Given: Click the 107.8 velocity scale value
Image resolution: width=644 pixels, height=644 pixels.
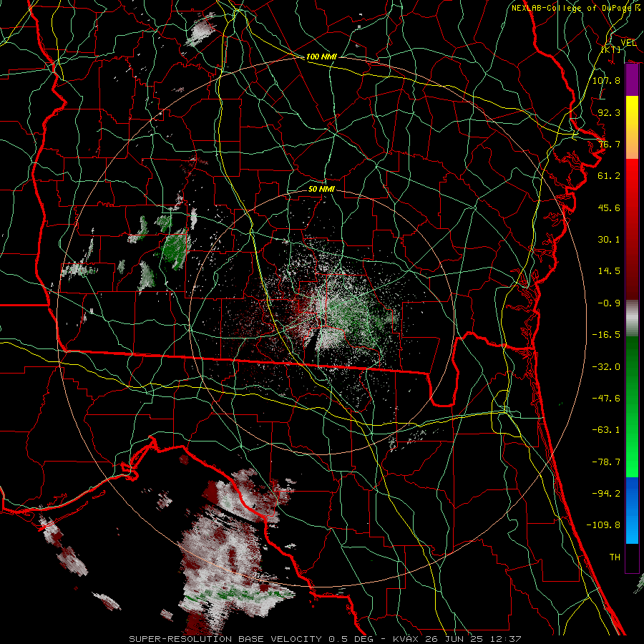Looking at the screenshot, I should (x=606, y=80).
